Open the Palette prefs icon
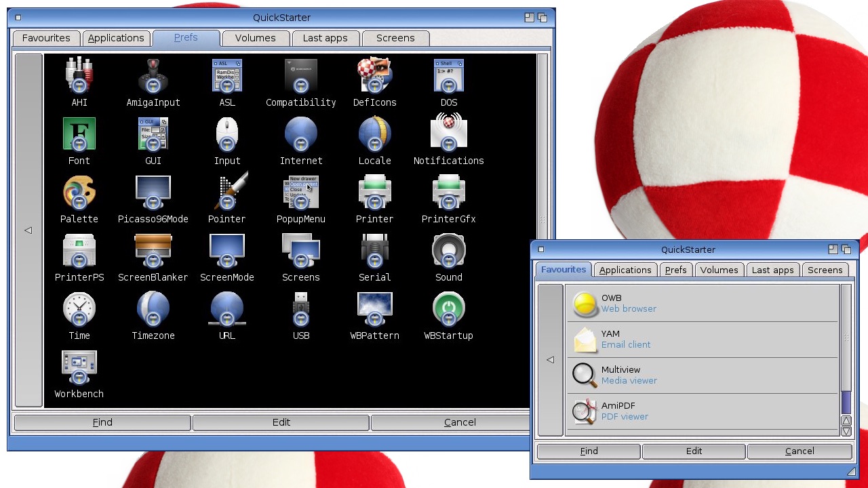Viewport: 868px width, 488px height. [x=79, y=192]
